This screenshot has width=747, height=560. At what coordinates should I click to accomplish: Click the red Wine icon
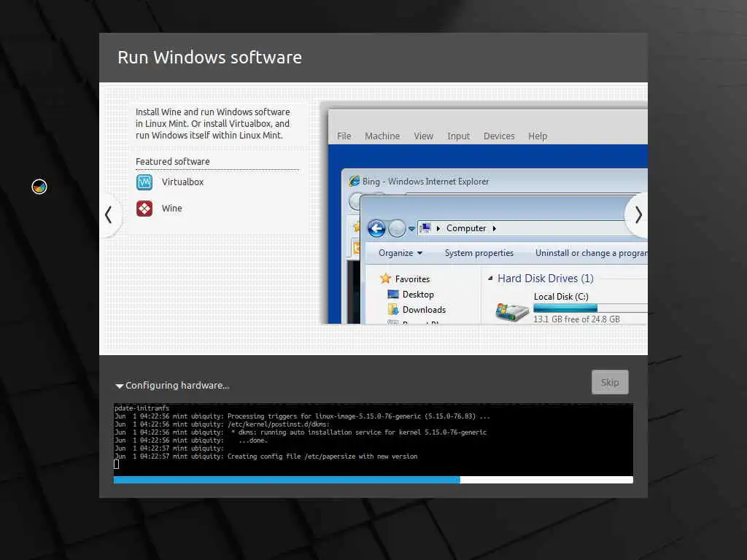(144, 209)
